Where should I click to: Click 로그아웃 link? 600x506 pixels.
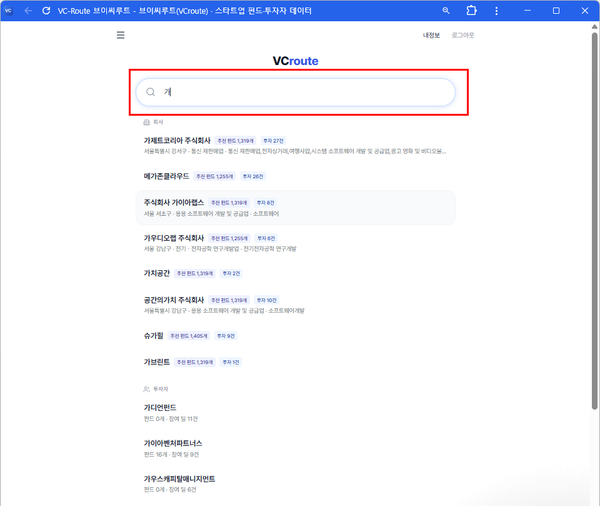click(x=463, y=35)
